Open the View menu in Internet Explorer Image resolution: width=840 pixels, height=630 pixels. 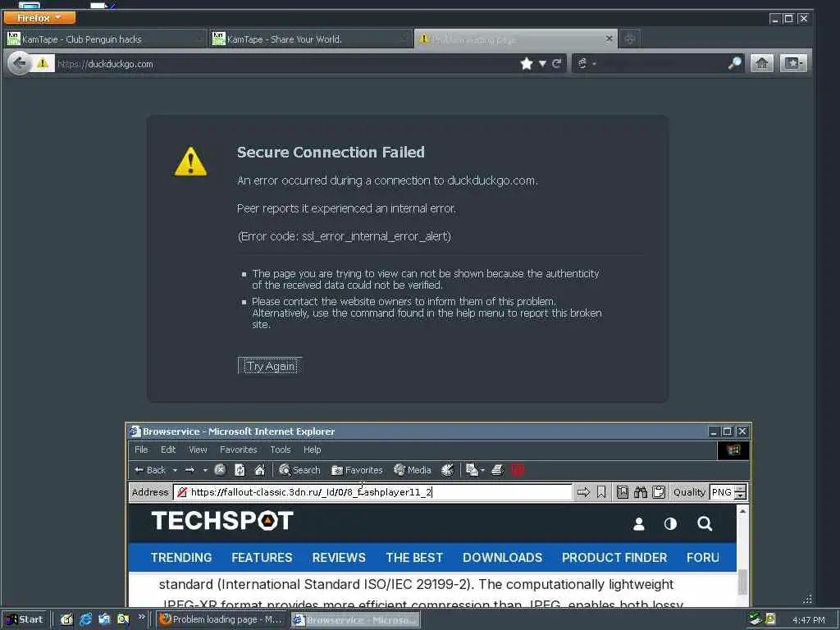[x=198, y=450]
